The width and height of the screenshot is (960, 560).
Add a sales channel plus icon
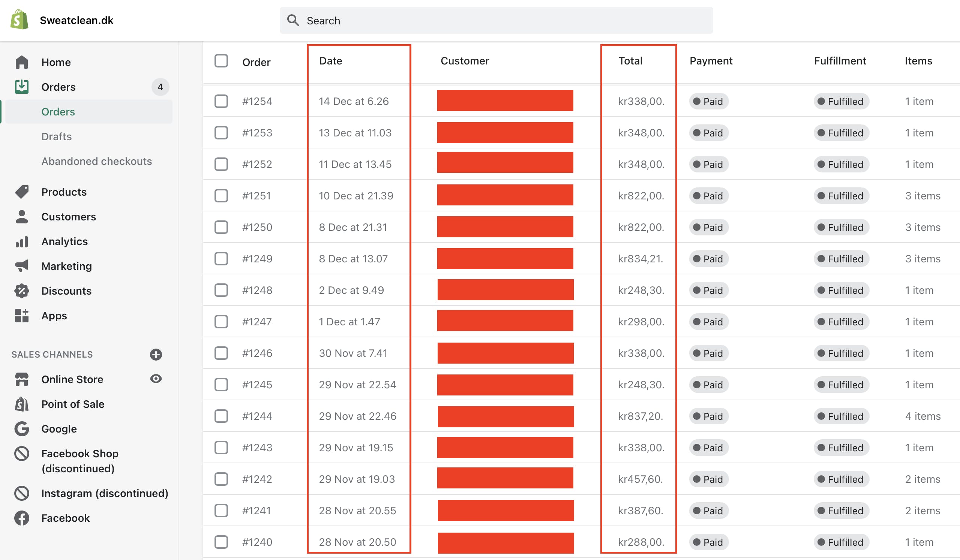(156, 355)
